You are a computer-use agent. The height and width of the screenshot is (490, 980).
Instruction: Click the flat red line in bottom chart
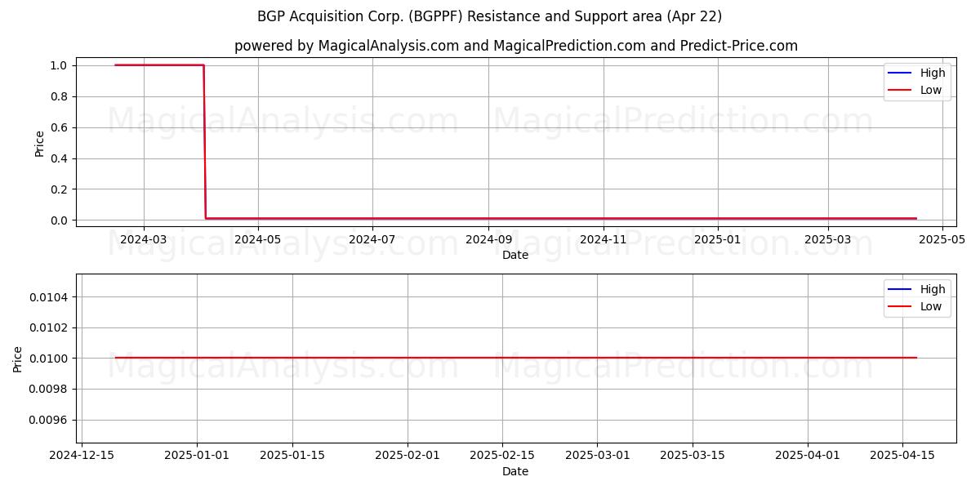(516, 358)
